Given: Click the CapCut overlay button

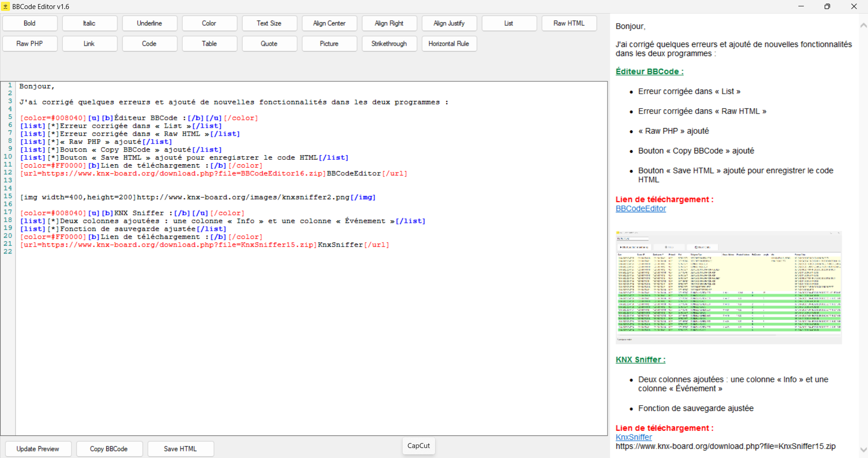Looking at the screenshot, I should (x=419, y=446).
